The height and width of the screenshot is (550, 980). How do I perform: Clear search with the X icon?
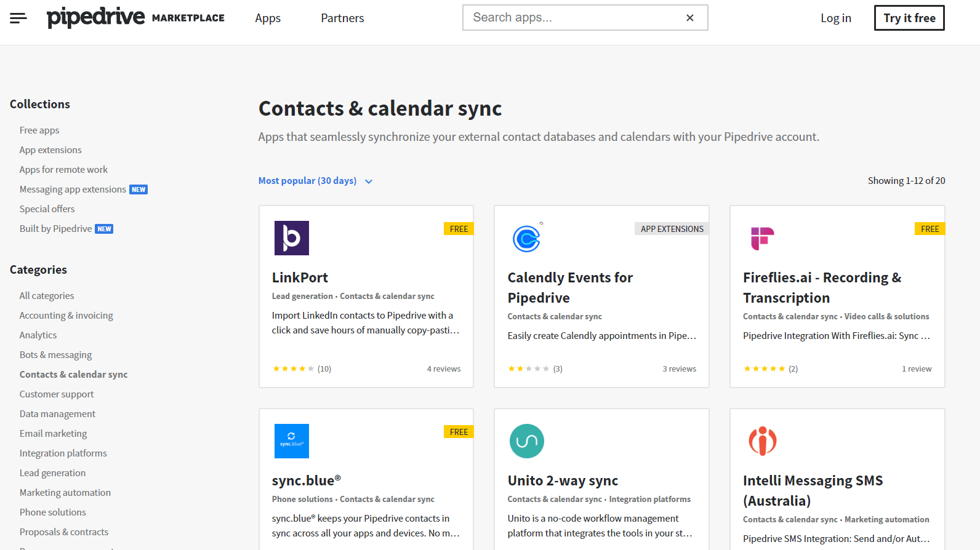click(x=689, y=18)
